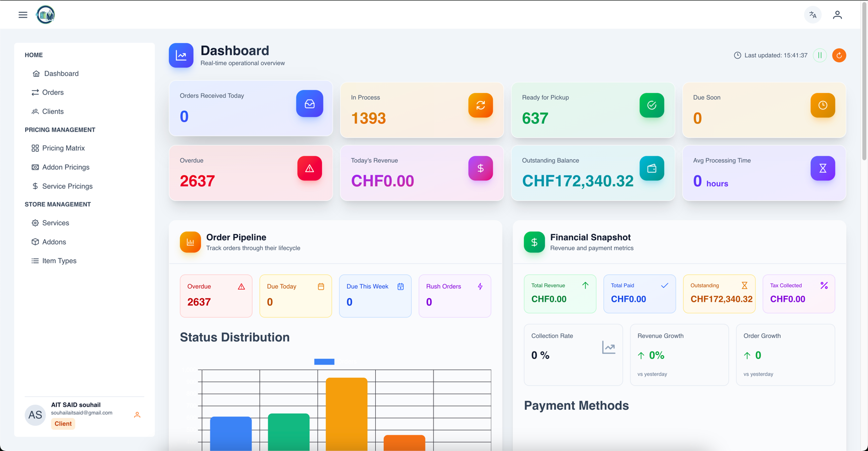
Task: Click the Payment Methods heading
Action: click(576, 406)
